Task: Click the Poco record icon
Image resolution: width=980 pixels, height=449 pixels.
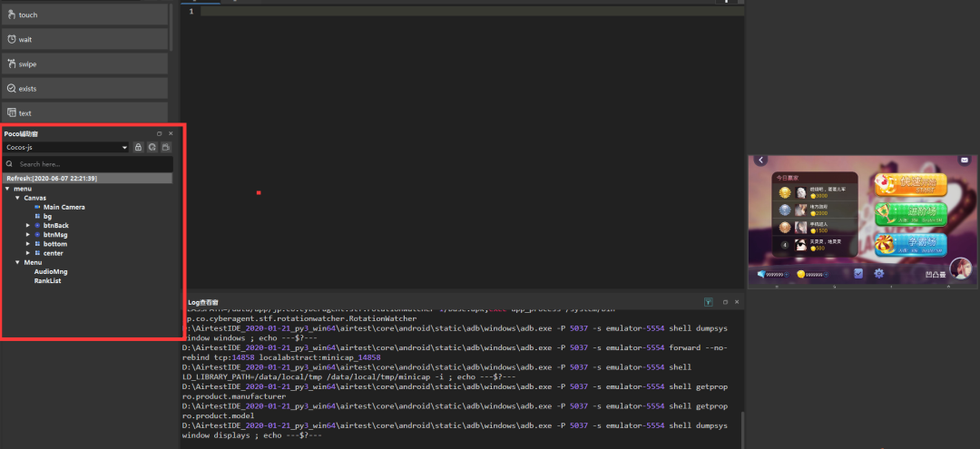Action: [x=166, y=147]
